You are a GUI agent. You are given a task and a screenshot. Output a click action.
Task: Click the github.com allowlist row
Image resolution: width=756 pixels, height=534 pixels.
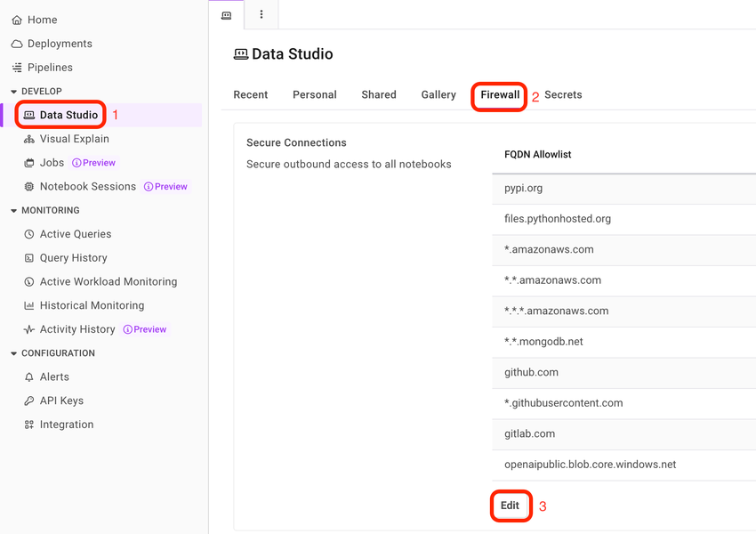(x=531, y=372)
